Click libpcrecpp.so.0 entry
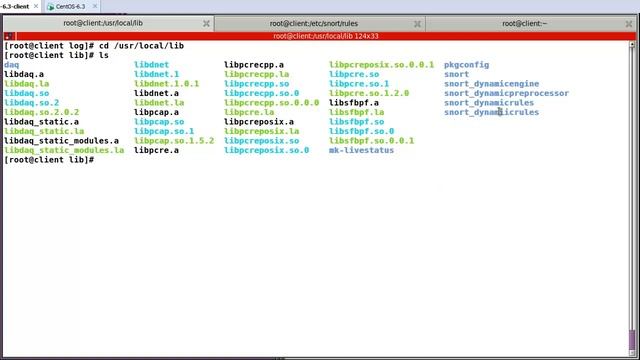This screenshot has width=640, height=360. pyautogui.click(x=261, y=93)
